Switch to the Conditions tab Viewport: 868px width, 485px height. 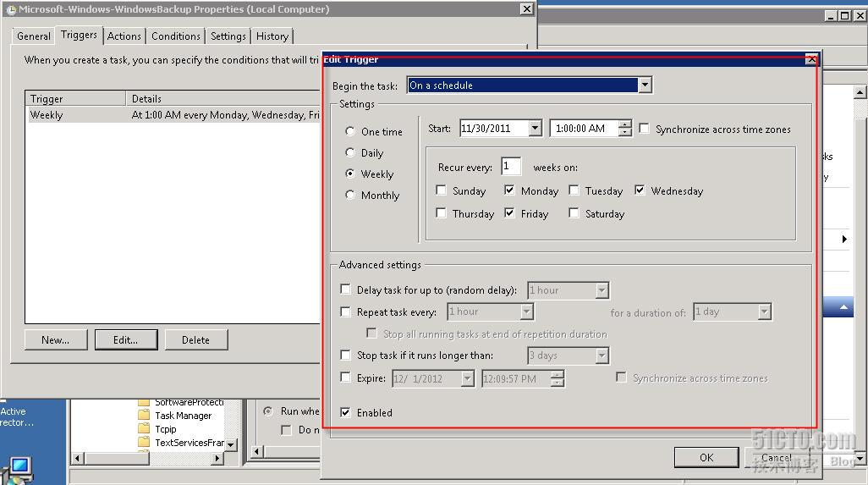point(175,36)
